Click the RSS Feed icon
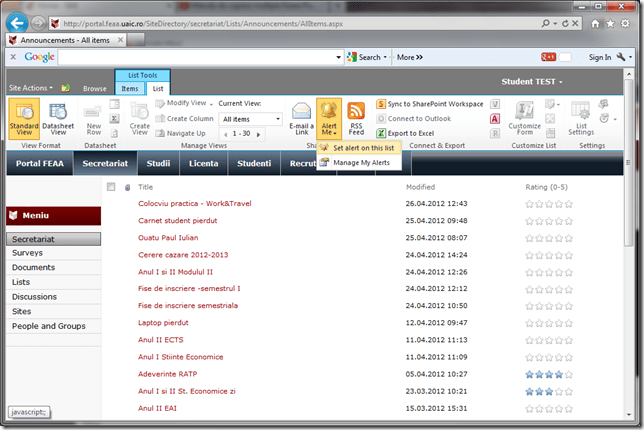644x430 pixels. (357, 118)
